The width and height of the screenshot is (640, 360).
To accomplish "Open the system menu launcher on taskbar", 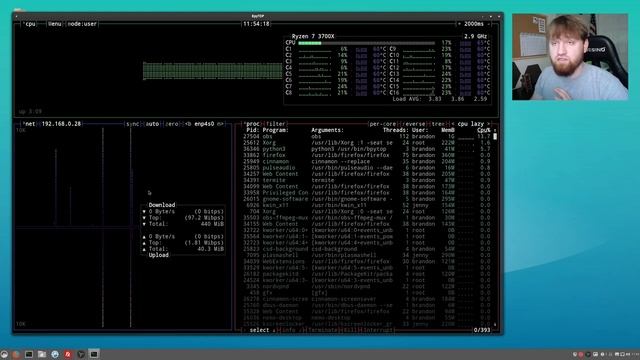I will coord(4,354).
